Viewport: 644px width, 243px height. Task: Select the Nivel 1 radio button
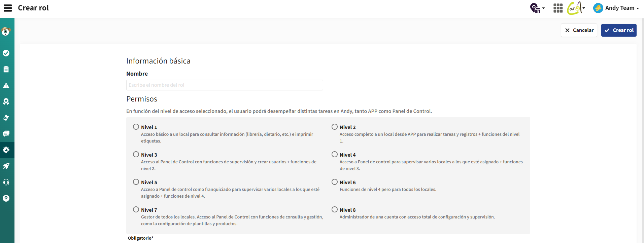point(136,127)
